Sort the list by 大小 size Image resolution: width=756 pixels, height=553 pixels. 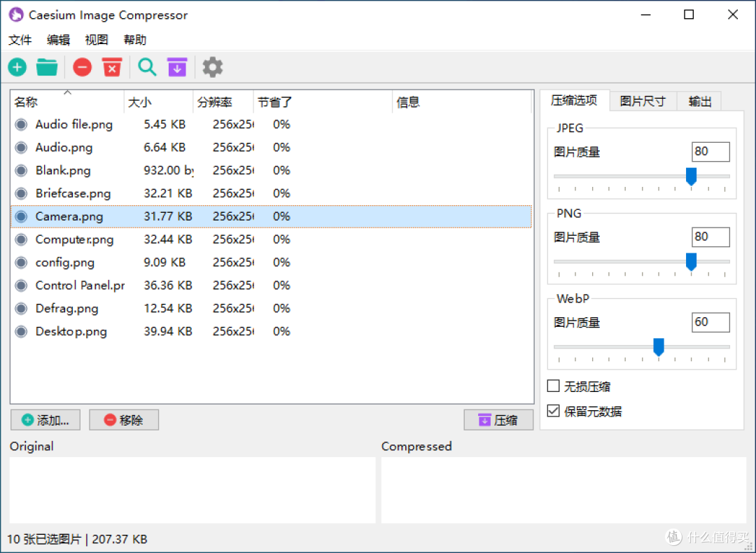click(x=140, y=101)
